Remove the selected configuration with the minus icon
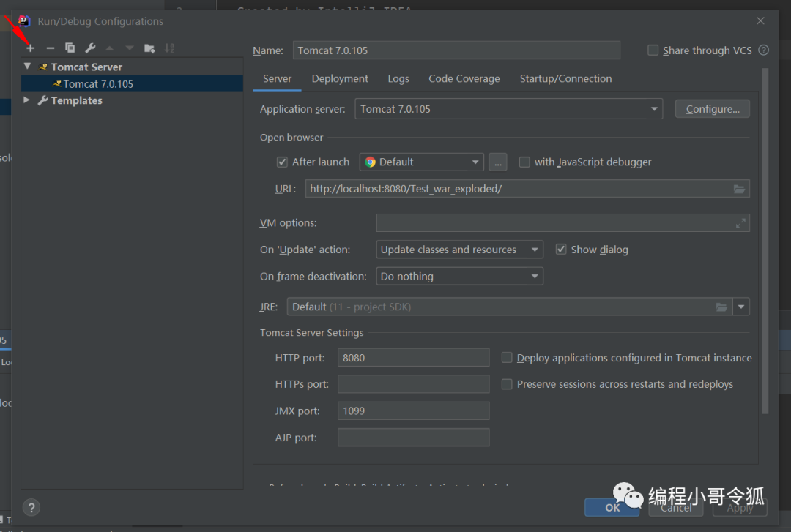Image resolution: width=791 pixels, height=532 pixels. 50,48
